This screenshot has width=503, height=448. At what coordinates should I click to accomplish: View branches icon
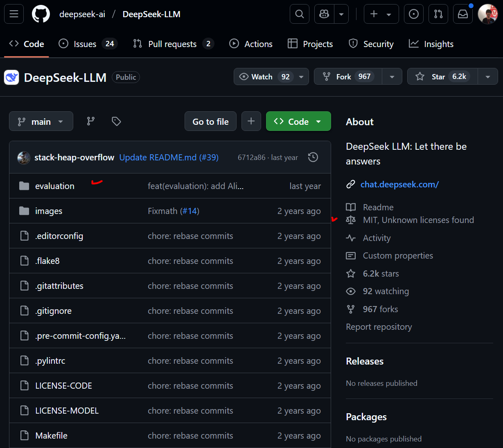click(91, 121)
